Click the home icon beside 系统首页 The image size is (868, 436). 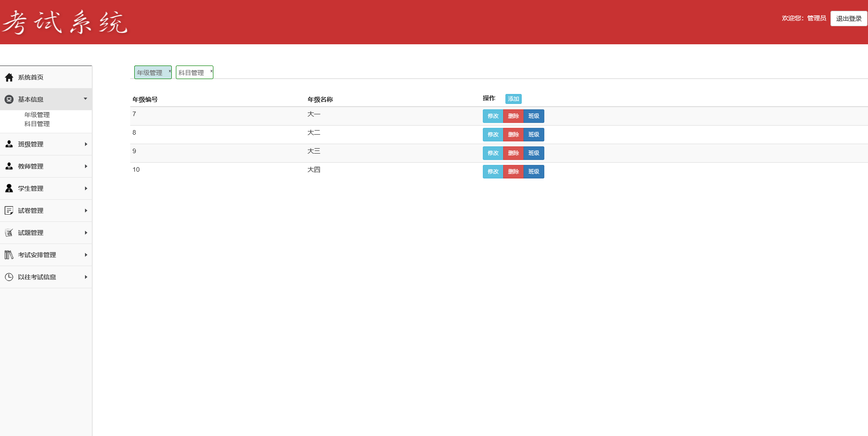pyautogui.click(x=9, y=77)
